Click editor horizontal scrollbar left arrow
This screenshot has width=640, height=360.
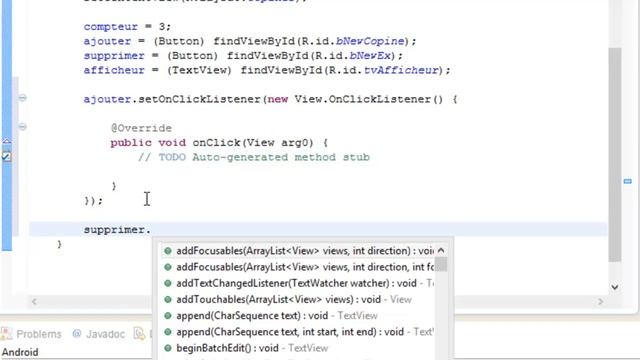(x=34, y=301)
